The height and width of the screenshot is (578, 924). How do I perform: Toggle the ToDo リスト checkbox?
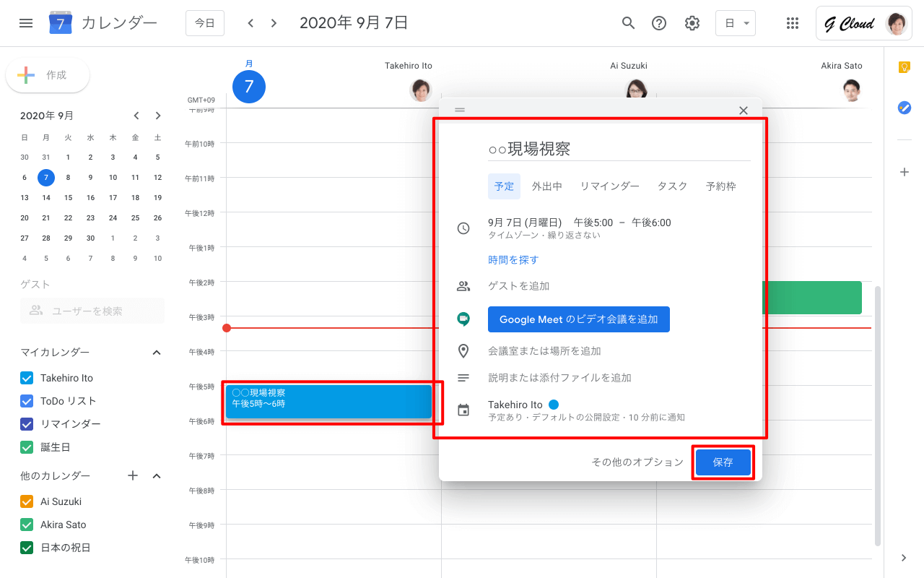27,401
